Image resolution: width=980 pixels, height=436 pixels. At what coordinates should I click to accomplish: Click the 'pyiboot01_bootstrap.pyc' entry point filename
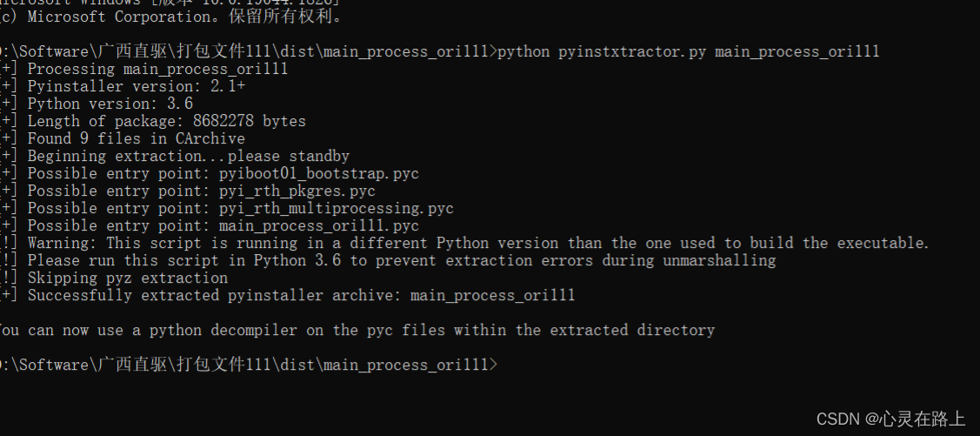[318, 173]
